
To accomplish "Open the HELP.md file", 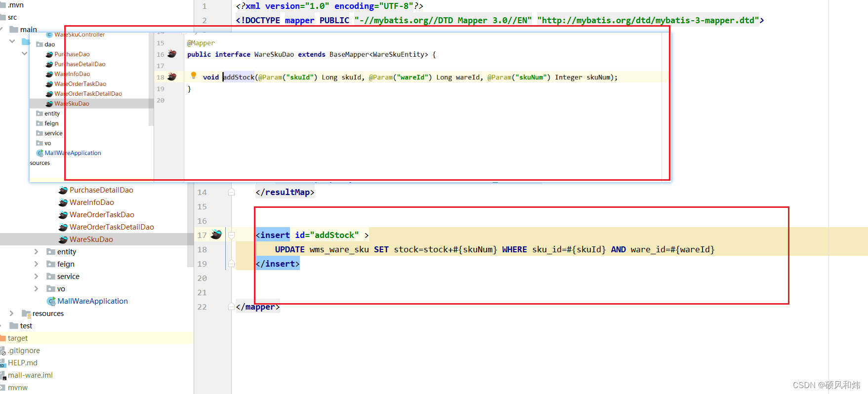I will click(x=23, y=363).
